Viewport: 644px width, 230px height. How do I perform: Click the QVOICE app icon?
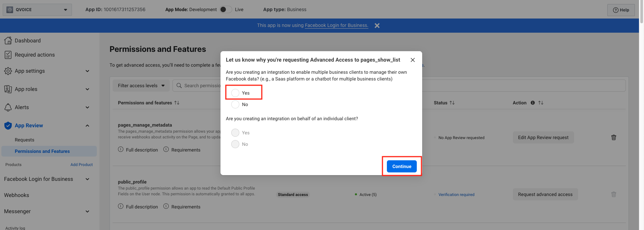click(x=10, y=10)
